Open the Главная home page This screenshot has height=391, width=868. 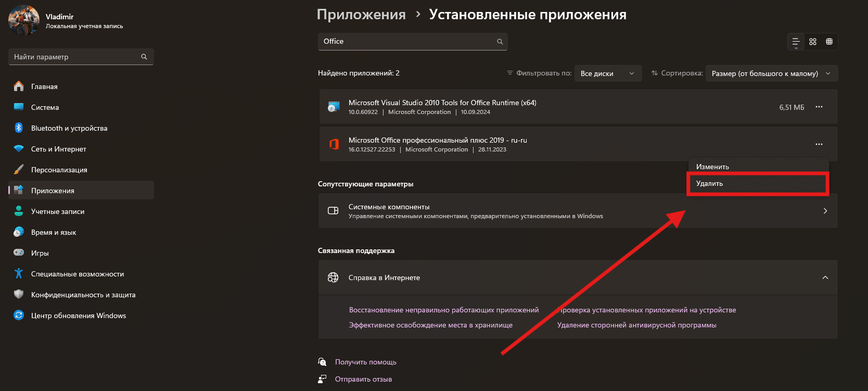(81, 86)
